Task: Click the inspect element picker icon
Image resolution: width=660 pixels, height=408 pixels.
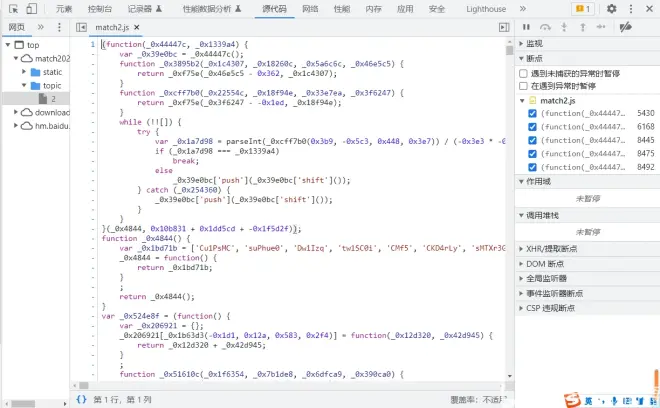Action: (x=12, y=8)
